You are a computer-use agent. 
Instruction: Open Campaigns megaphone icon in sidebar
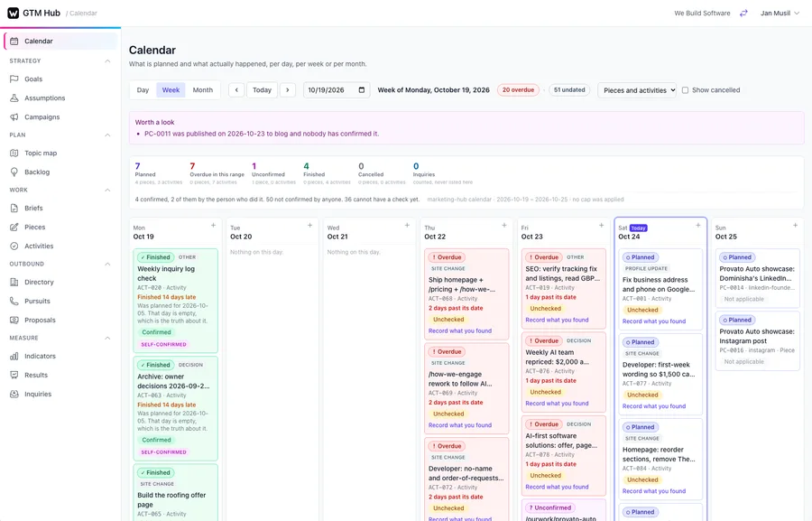pyautogui.click(x=14, y=117)
